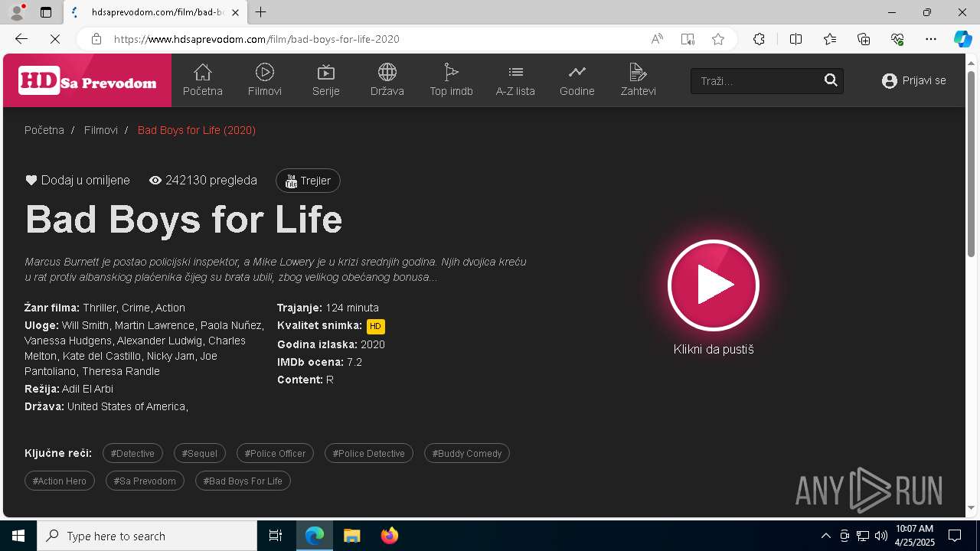Open File Explorer from taskbar
Image resolution: width=980 pixels, height=551 pixels.
pos(352,536)
